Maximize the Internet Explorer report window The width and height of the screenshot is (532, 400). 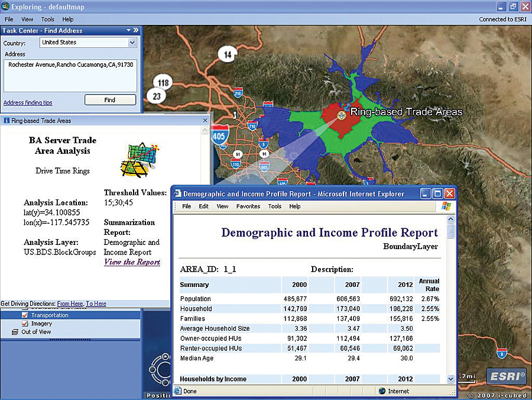(437, 193)
